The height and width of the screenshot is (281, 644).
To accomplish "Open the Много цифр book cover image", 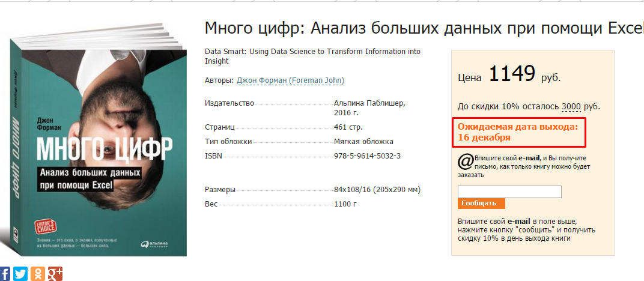I will pos(96,144).
